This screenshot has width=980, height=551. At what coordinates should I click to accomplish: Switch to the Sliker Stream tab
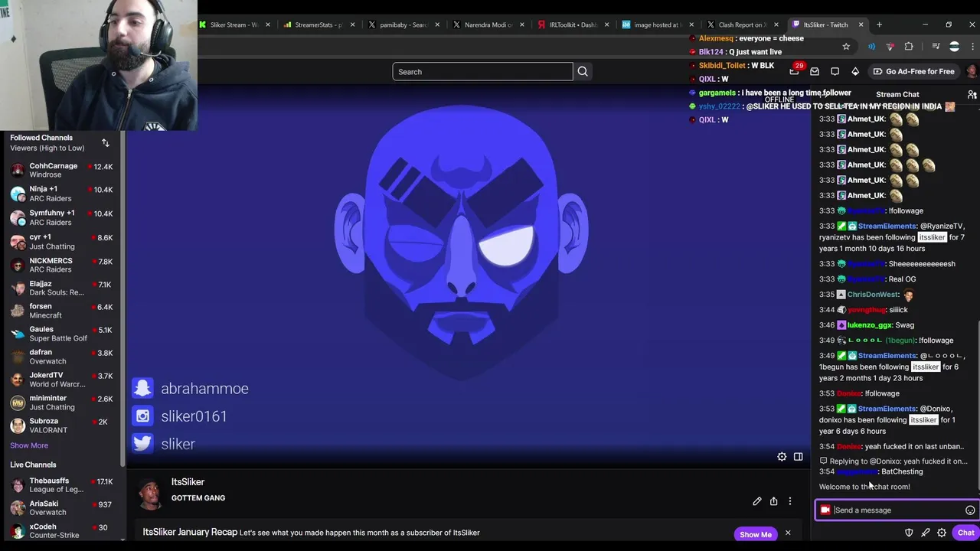pos(234,24)
